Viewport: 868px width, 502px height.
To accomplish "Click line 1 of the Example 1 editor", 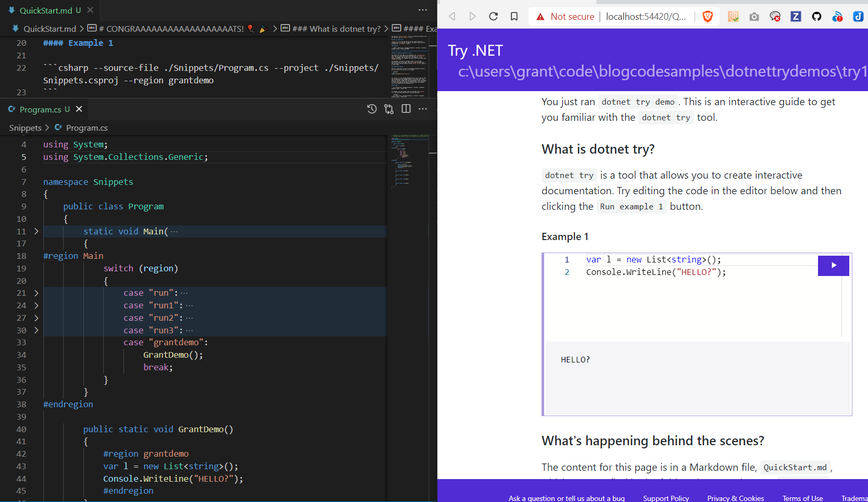I will point(653,259).
